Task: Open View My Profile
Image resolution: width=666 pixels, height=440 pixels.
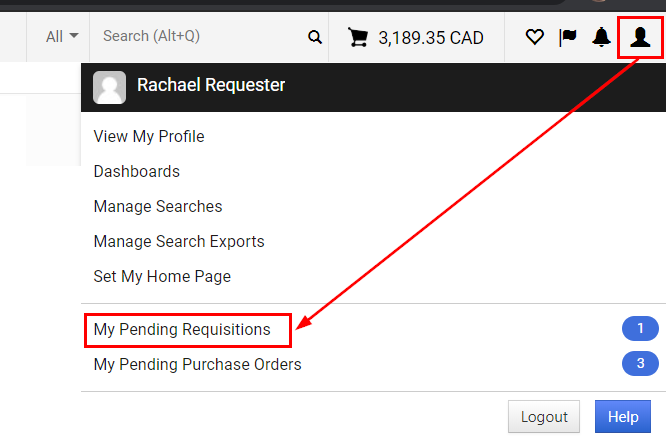Action: point(148,136)
